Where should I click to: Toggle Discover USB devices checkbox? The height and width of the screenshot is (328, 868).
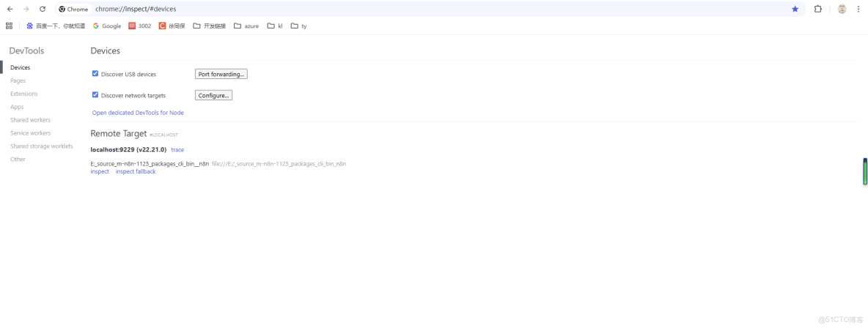point(95,73)
